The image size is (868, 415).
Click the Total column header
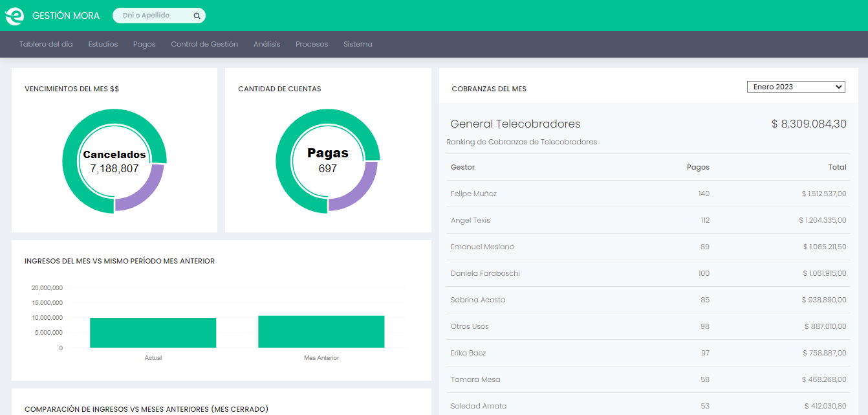pyautogui.click(x=837, y=167)
